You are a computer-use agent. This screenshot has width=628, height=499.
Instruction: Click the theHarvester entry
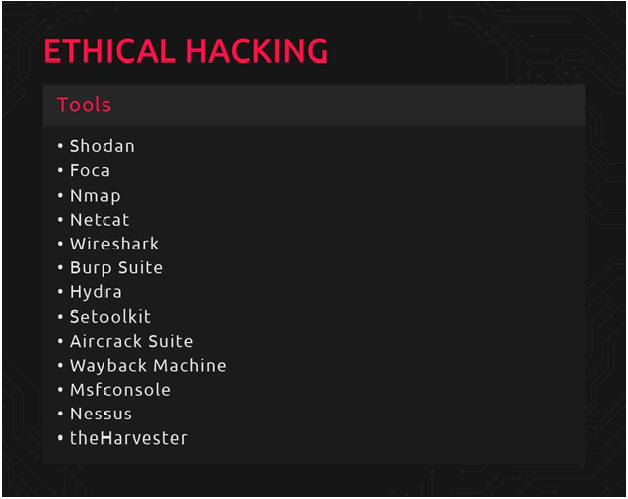pyautogui.click(x=128, y=438)
